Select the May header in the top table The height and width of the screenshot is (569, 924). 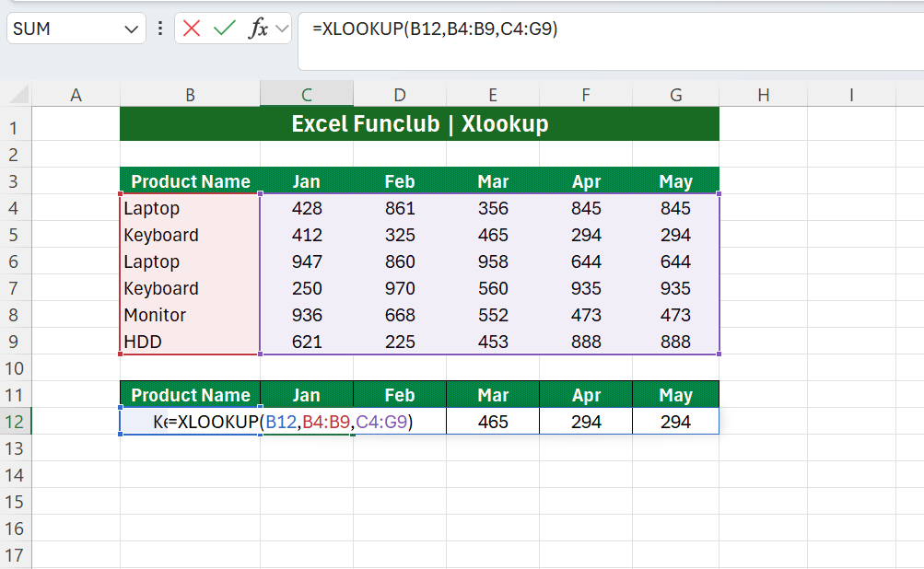[675, 181]
